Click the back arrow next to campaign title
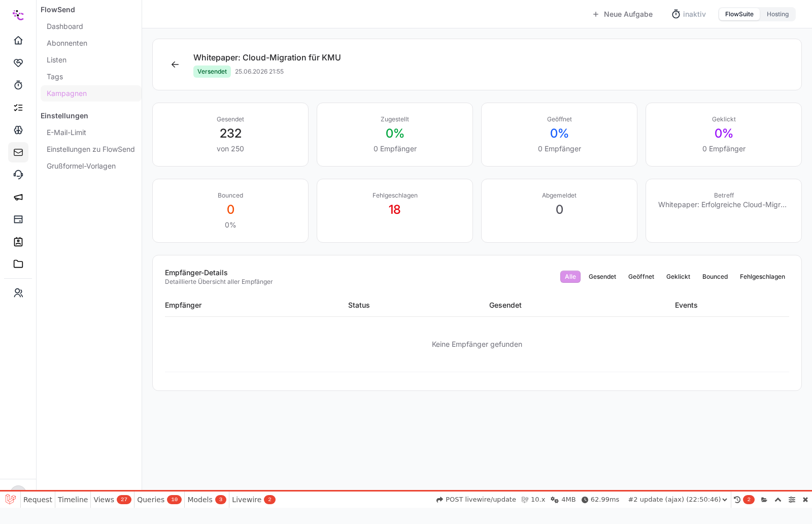The image size is (812, 524). click(x=175, y=64)
